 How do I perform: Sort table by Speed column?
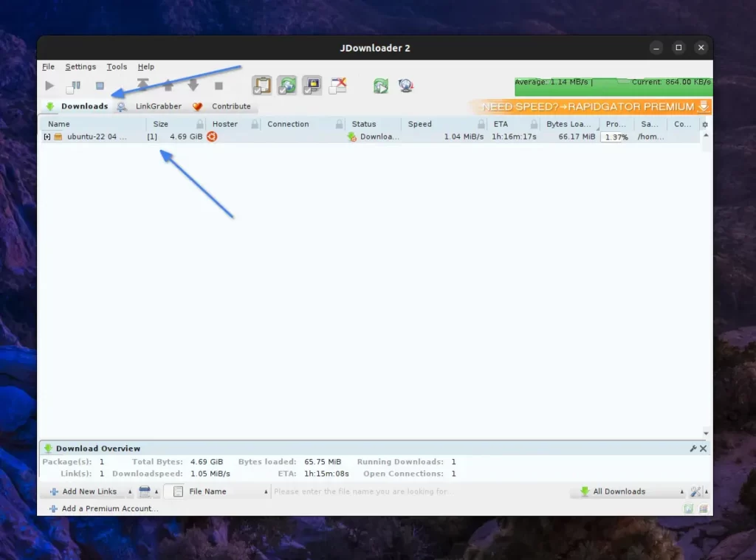419,124
